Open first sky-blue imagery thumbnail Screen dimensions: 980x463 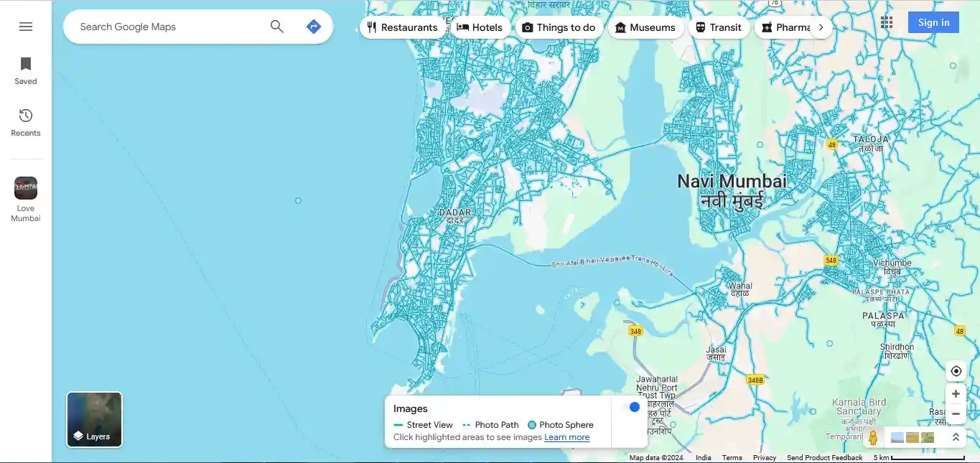coord(897,437)
